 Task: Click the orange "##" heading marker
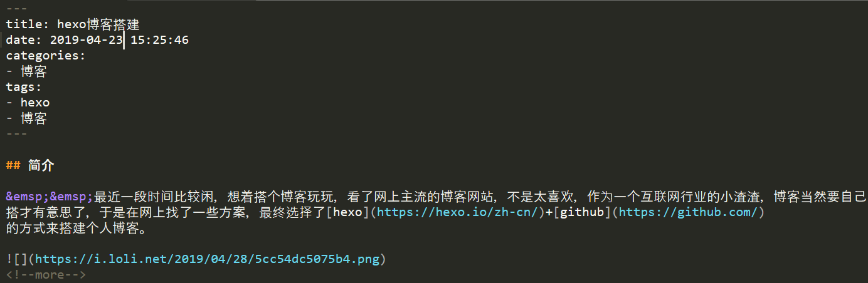(13, 165)
